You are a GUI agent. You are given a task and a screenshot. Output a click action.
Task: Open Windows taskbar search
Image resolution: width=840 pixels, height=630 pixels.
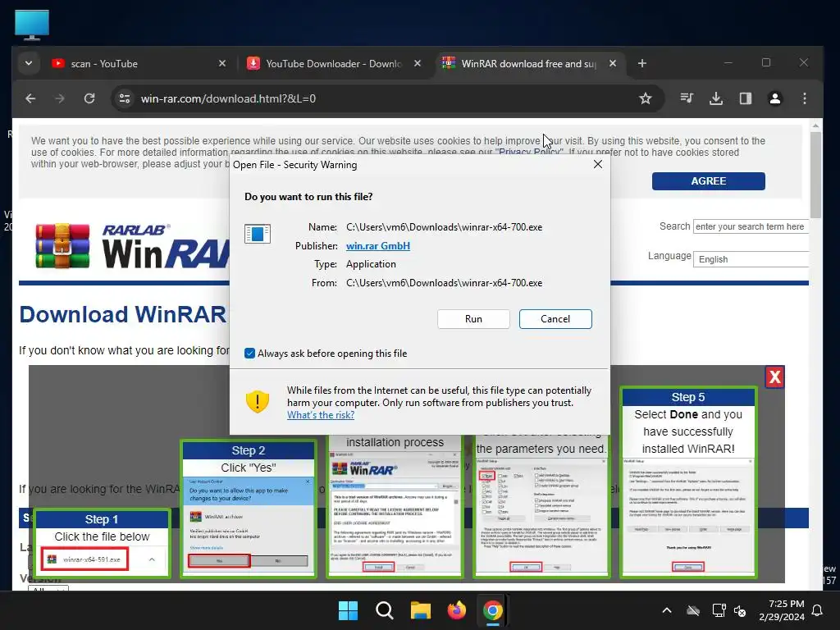(385, 610)
